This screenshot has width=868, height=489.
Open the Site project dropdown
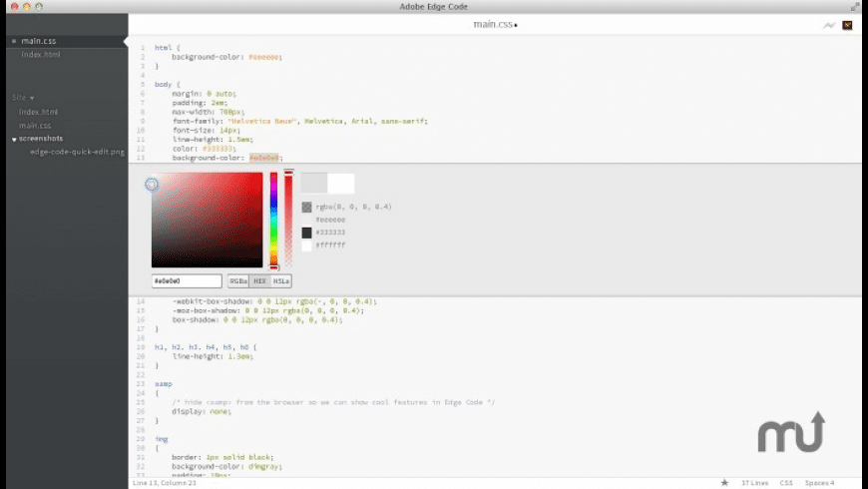(x=23, y=98)
